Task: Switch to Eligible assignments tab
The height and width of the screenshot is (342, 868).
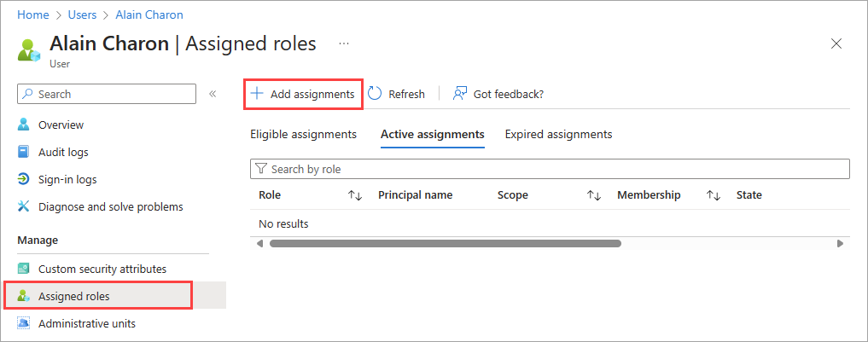Action: (x=303, y=134)
